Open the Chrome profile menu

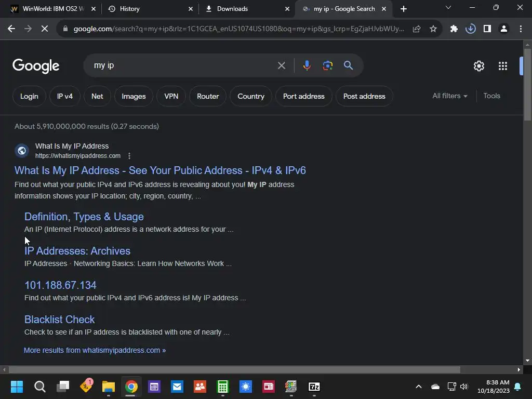click(x=504, y=29)
